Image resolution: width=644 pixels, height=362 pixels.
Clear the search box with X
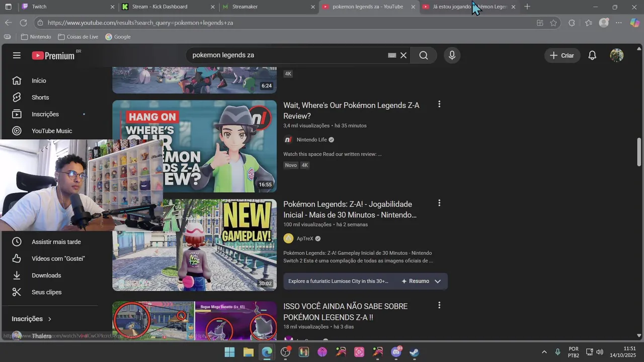[403, 55]
